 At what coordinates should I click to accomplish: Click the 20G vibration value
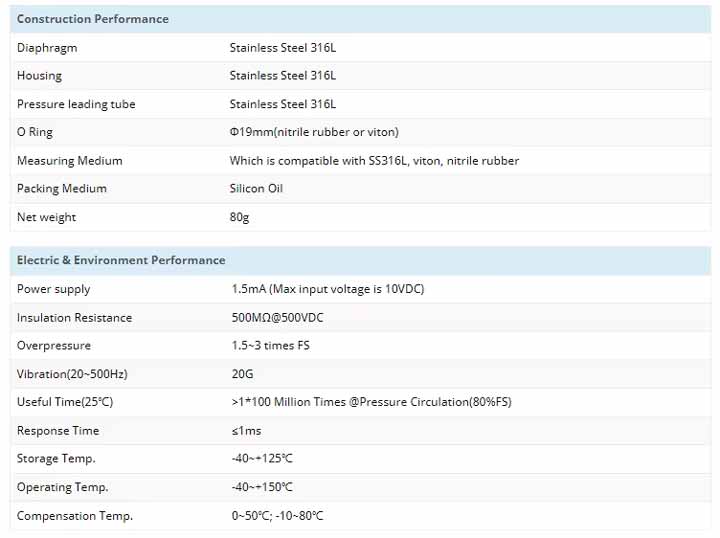242,374
